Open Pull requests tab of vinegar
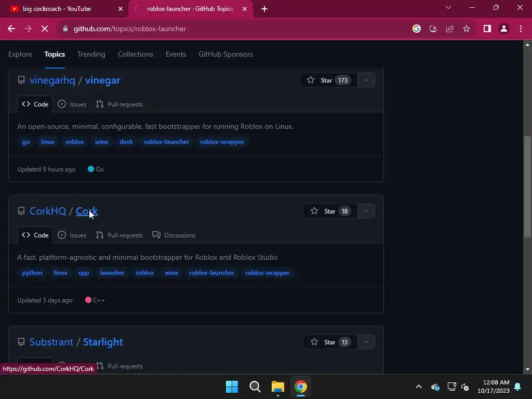 click(119, 104)
